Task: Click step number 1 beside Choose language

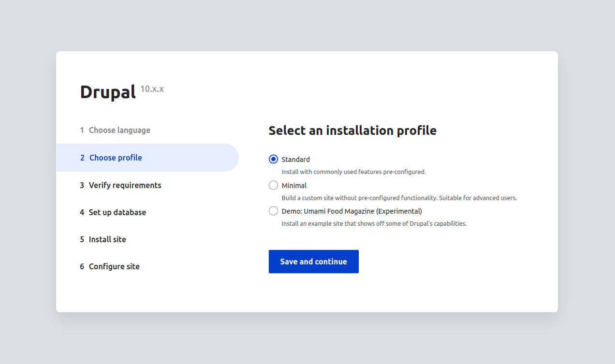Action: [82, 130]
